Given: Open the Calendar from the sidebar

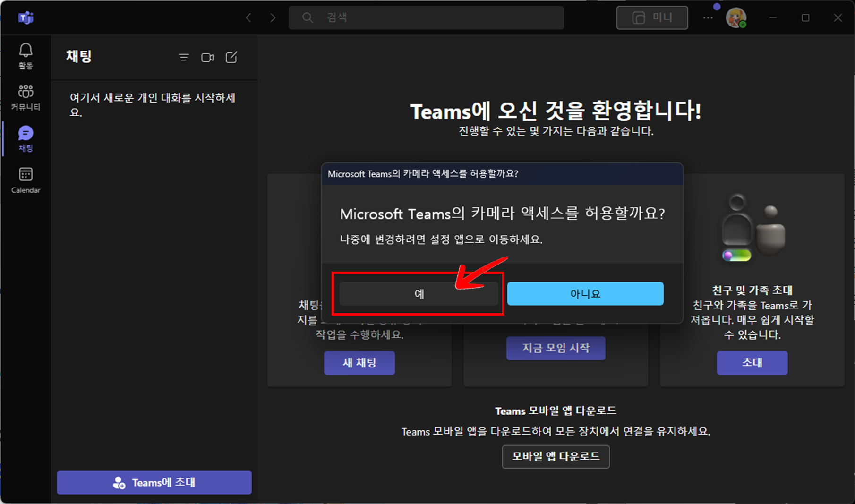Looking at the screenshot, I should (x=25, y=180).
